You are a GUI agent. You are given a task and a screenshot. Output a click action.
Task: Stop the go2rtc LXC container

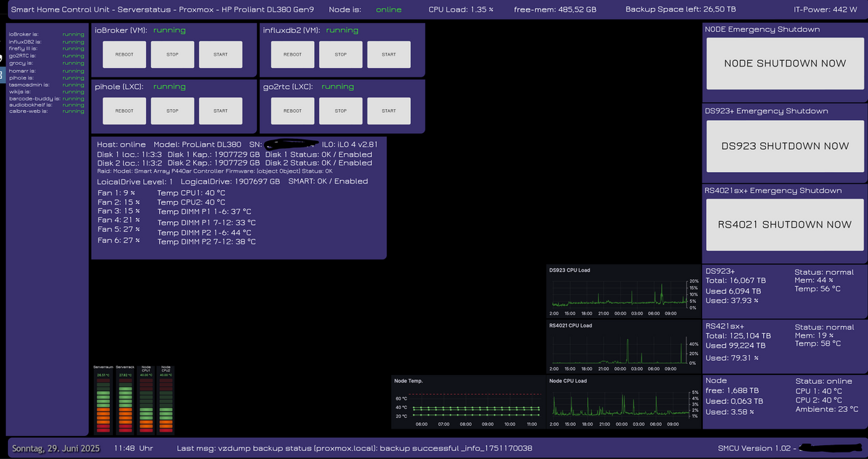point(341,111)
